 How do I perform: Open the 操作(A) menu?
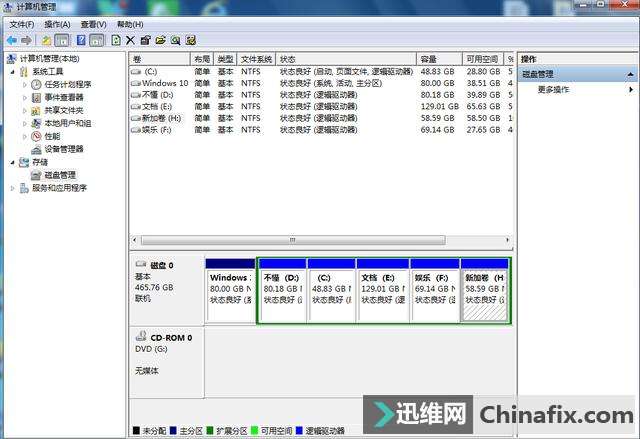point(57,24)
